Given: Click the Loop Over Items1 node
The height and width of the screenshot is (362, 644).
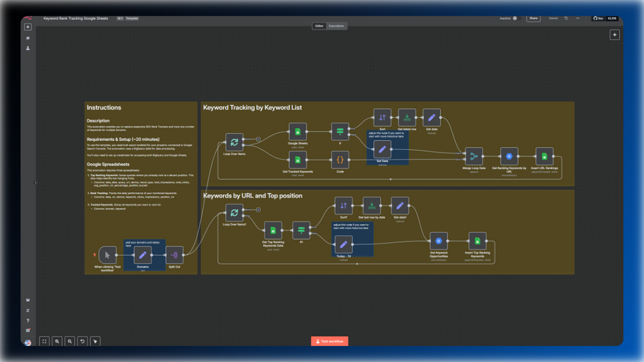Looking at the screenshot, I should (234, 213).
